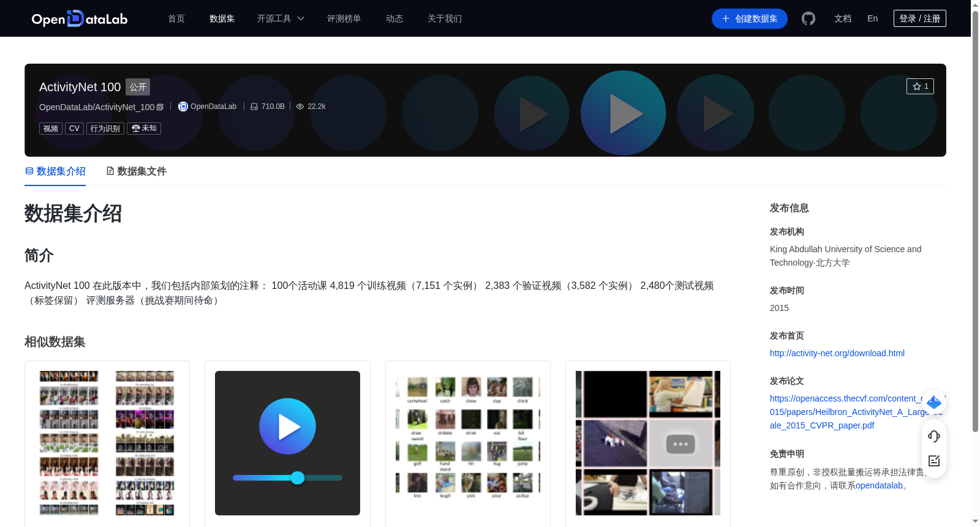The height and width of the screenshot is (527, 980).
Task: Select the 行为识别 tag
Action: coord(105,129)
